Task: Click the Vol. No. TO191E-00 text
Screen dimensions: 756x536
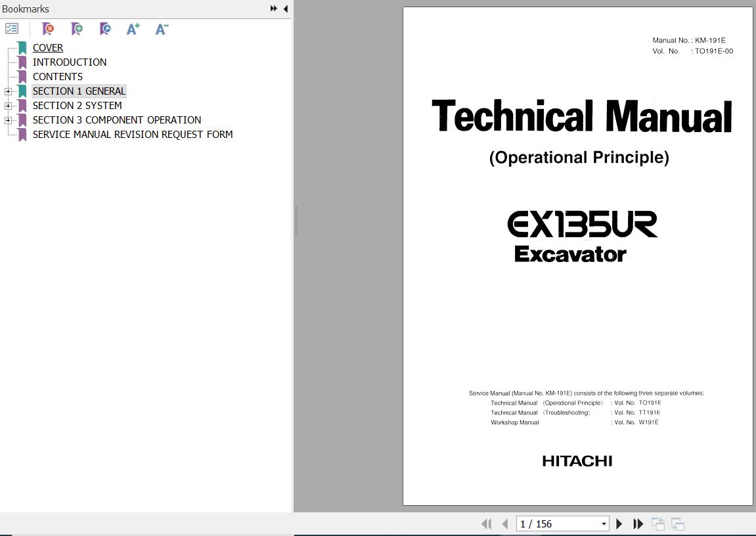Action: (692, 51)
